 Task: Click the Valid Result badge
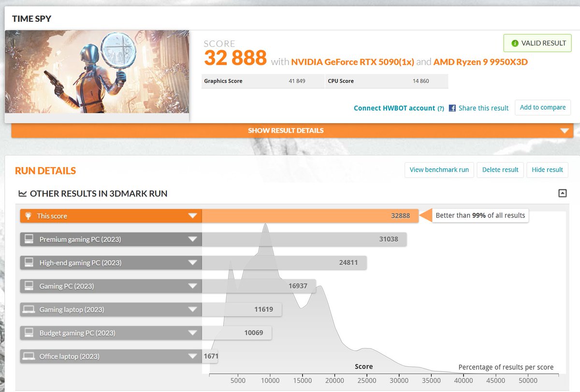(537, 43)
